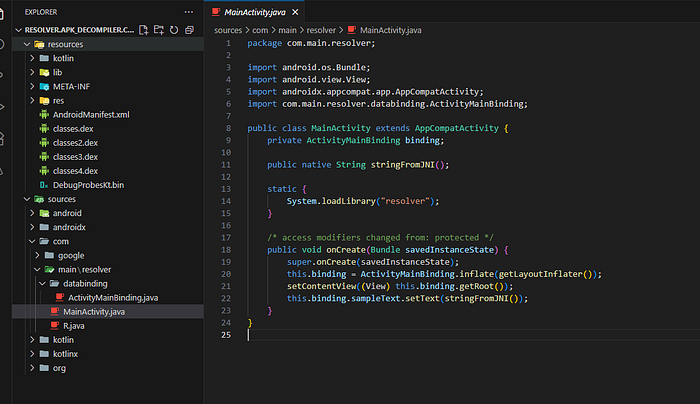Click setContentView call on line 21
Image resolution: width=700 pixels, height=404 pixels.
(321, 286)
